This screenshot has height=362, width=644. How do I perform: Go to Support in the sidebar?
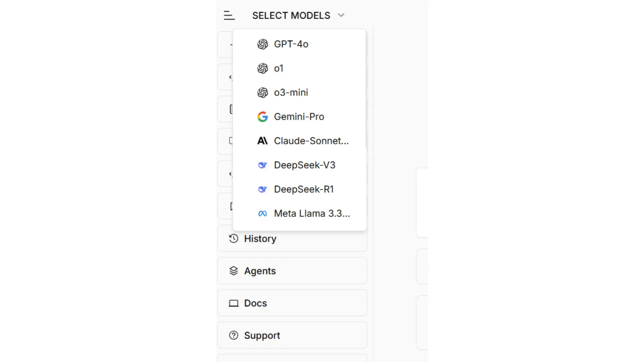(x=292, y=335)
